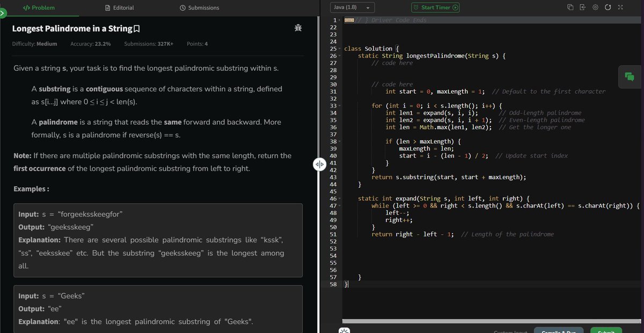Expand the collapsed driver code on line 1
644x333 pixels.
pyautogui.click(x=349, y=20)
